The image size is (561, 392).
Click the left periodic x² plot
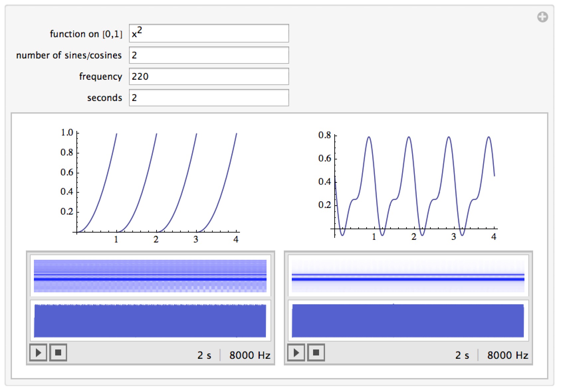[150, 186]
